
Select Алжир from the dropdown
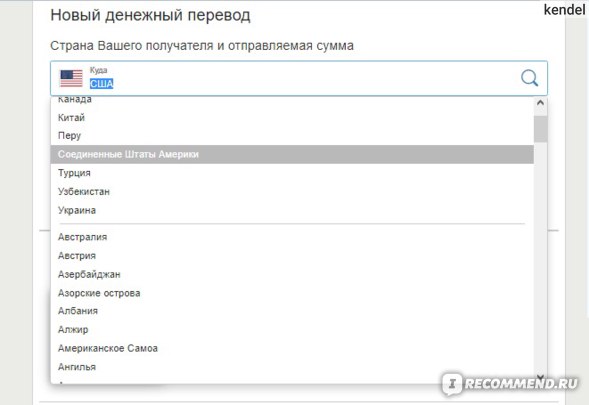(x=292, y=330)
